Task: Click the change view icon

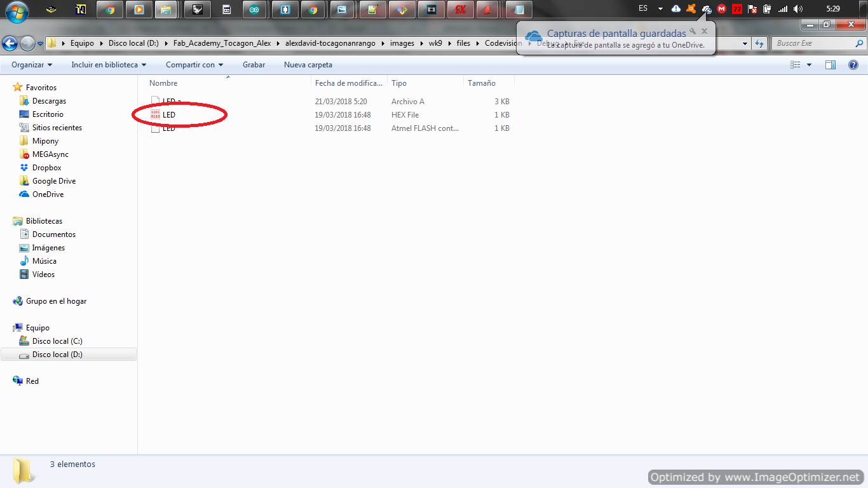Action: (x=796, y=65)
